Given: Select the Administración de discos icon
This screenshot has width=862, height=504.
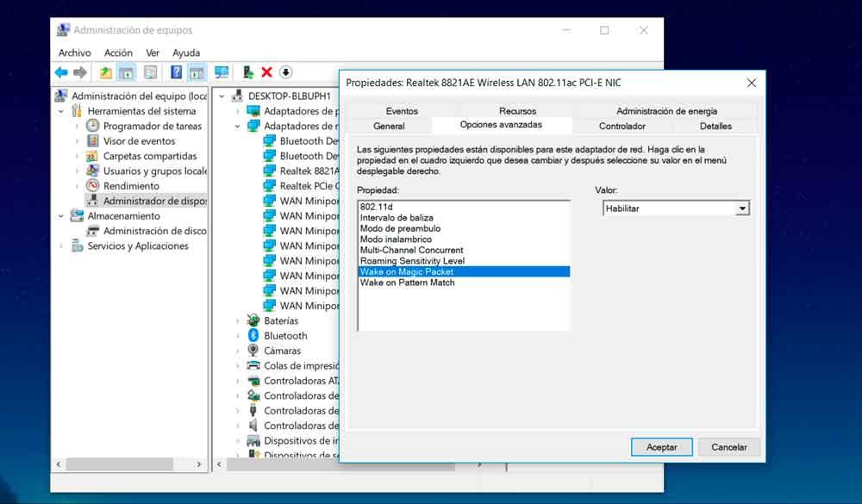Looking at the screenshot, I should point(93,231).
